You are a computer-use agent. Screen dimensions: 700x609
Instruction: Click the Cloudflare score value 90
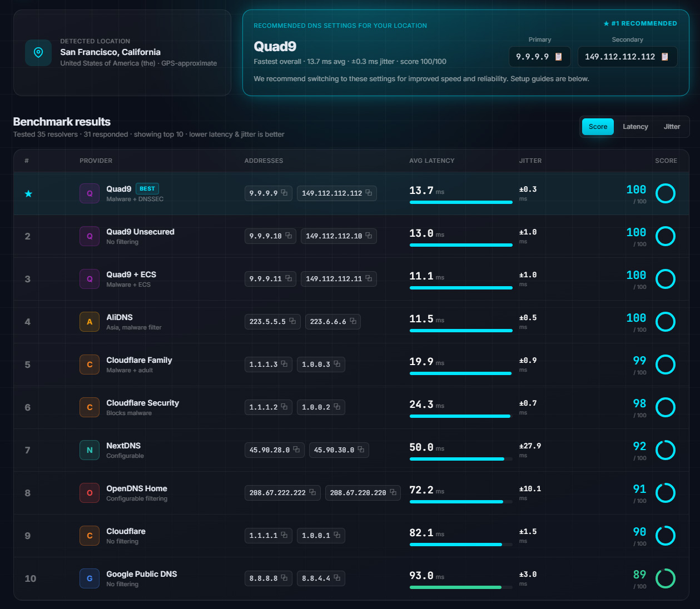639,532
